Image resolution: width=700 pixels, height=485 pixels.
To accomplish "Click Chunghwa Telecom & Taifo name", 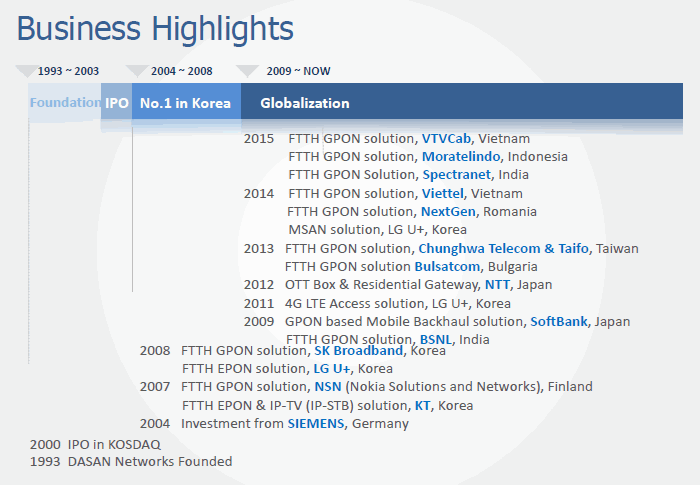I will [x=503, y=248].
